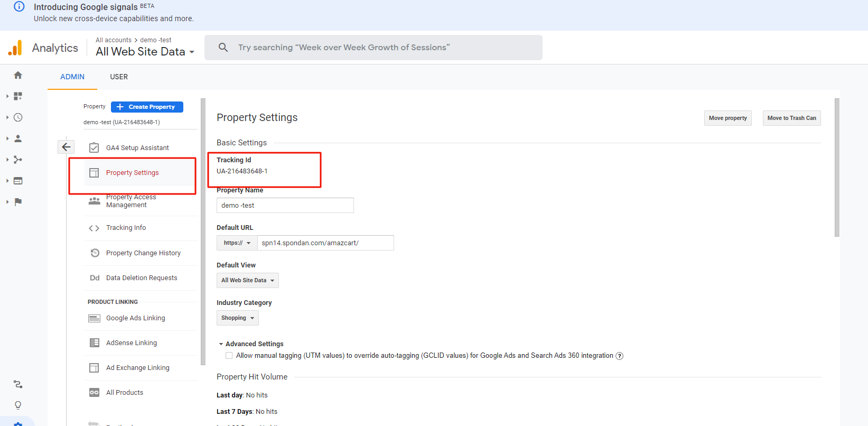The width and height of the screenshot is (868, 426).
Task: Click the Property Access Management people icon
Action: (94, 201)
